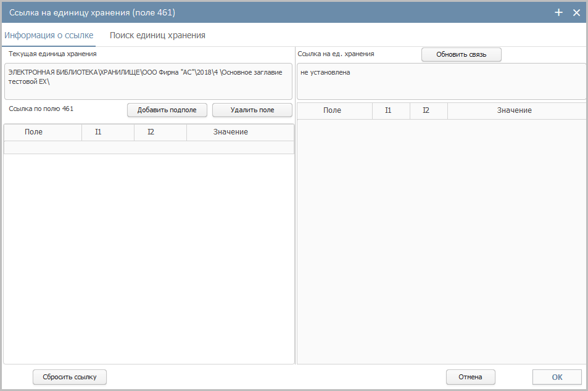Viewport: 588px width, 391px height.
Task: Click the Добавить подполе button
Action: pos(167,110)
